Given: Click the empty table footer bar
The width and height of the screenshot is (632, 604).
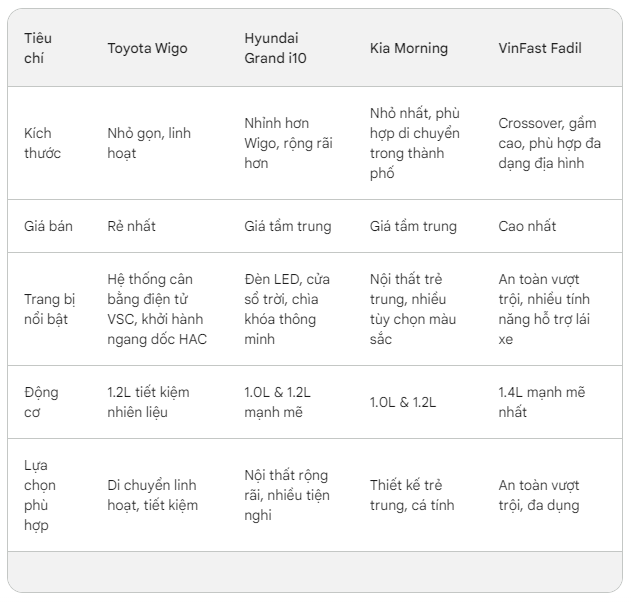Looking at the screenshot, I should (315, 572).
